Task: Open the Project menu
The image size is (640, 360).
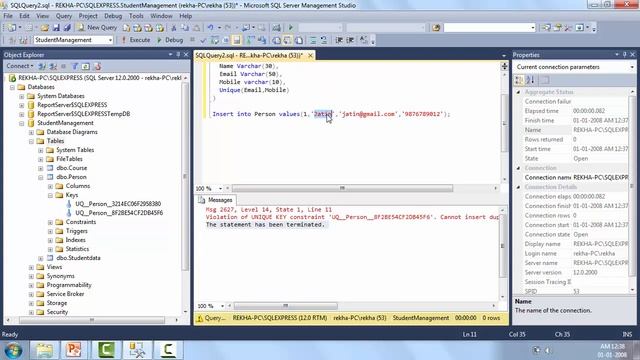Action: tap(88, 16)
